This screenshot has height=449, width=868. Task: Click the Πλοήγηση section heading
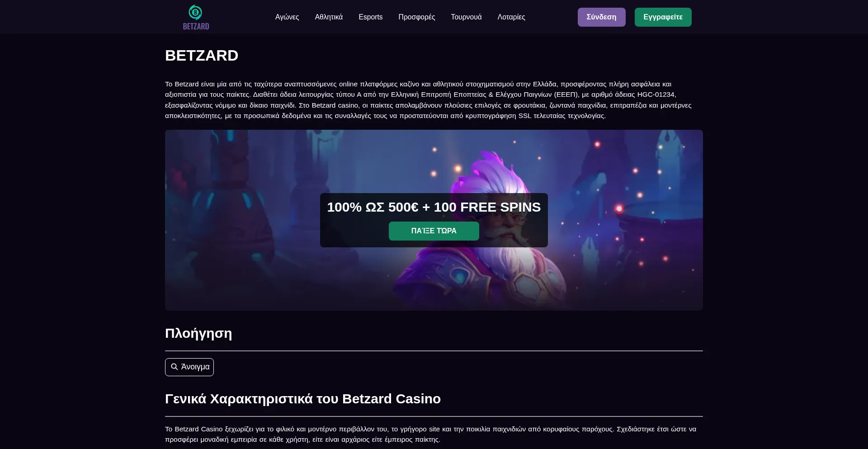click(198, 333)
